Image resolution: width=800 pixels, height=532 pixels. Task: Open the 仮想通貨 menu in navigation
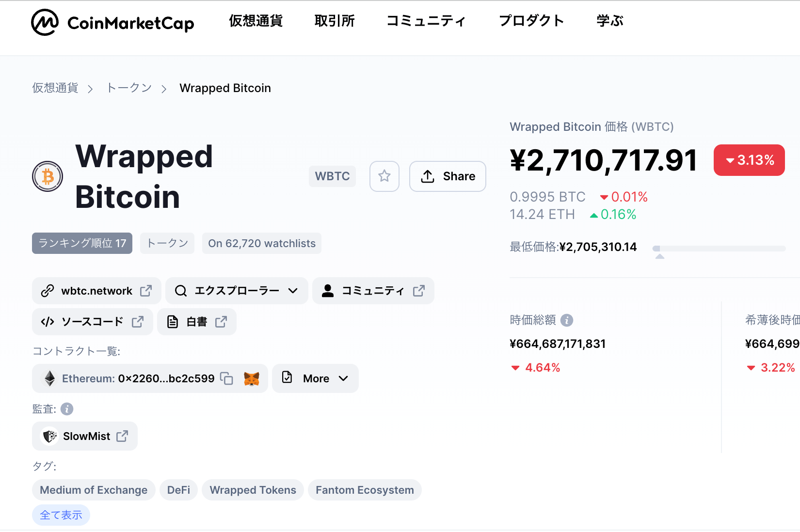pos(256,21)
